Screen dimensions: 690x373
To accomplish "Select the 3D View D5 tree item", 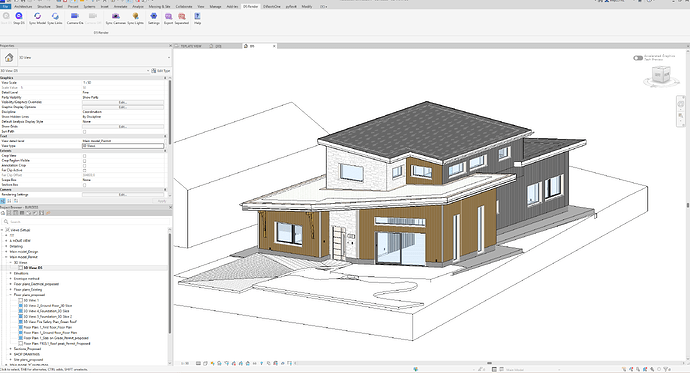I will 33,267.
